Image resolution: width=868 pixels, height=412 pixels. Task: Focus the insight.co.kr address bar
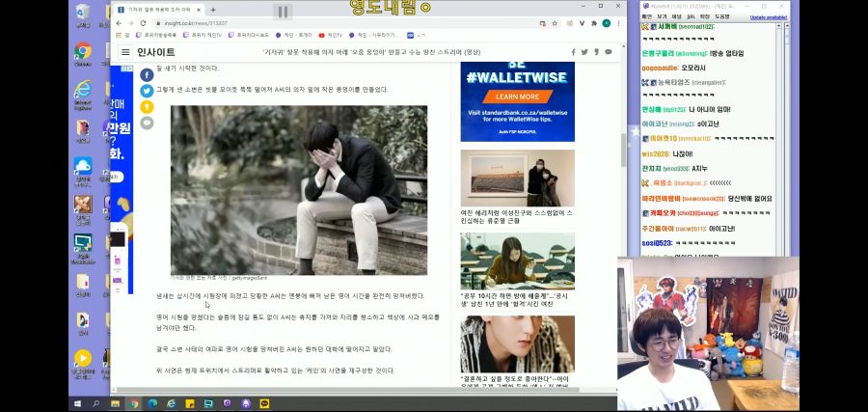coord(343,23)
